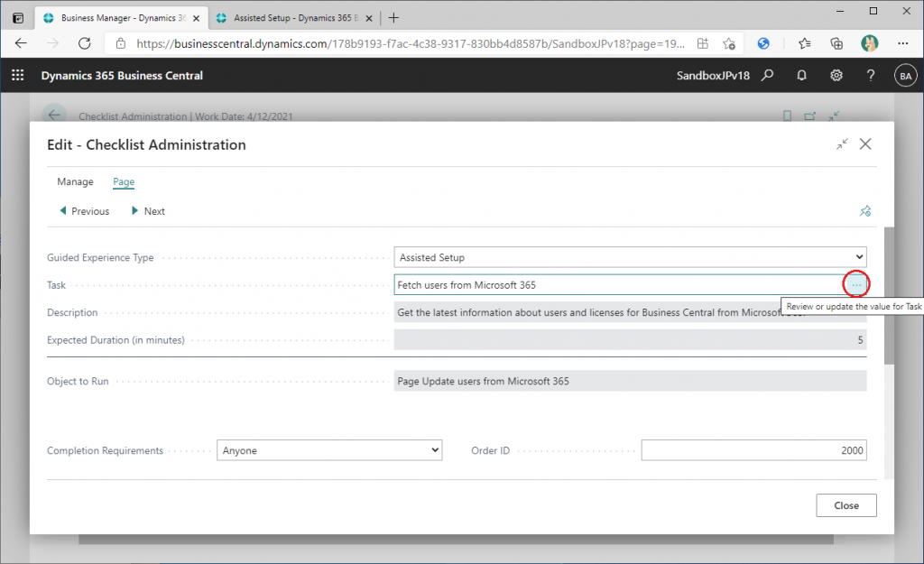Open the settings gear in Business Central
Viewport: 924px width, 564px height.
pyautogui.click(x=836, y=76)
